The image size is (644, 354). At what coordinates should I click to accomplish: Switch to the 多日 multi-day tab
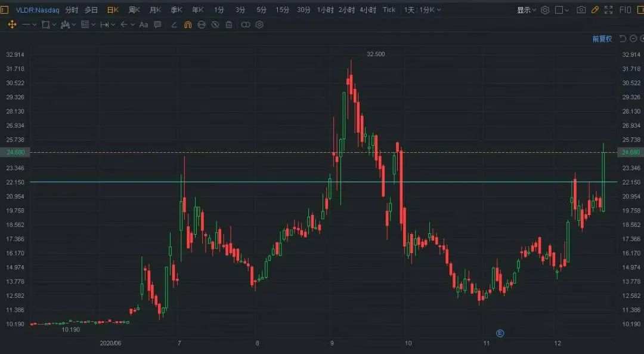[x=91, y=10]
